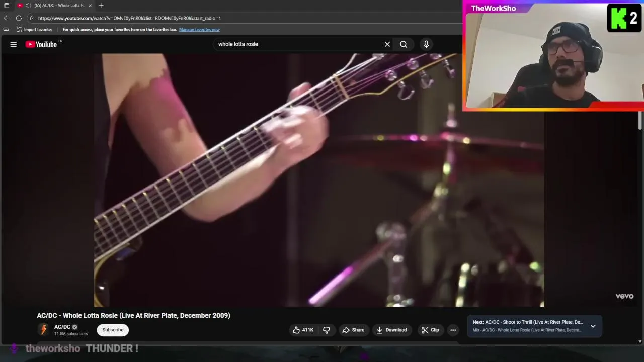Open AC/DC channel avatar
Viewport: 644px width, 362px height.
click(x=44, y=330)
